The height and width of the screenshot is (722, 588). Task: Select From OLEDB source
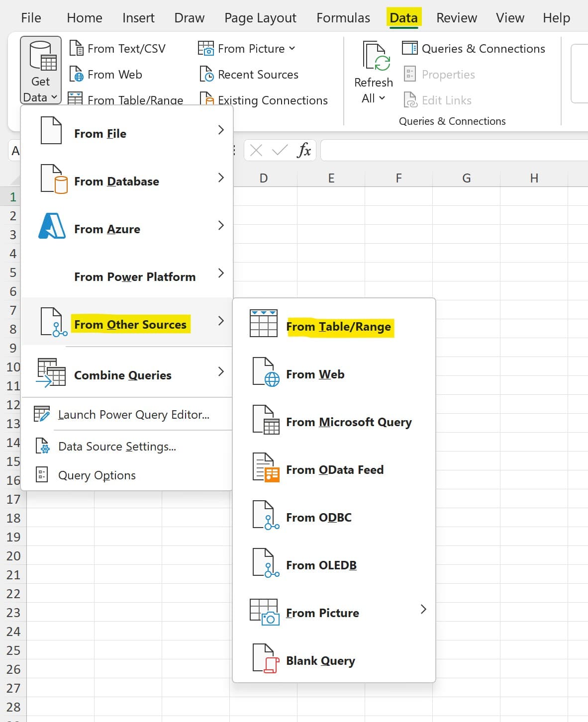[321, 564]
